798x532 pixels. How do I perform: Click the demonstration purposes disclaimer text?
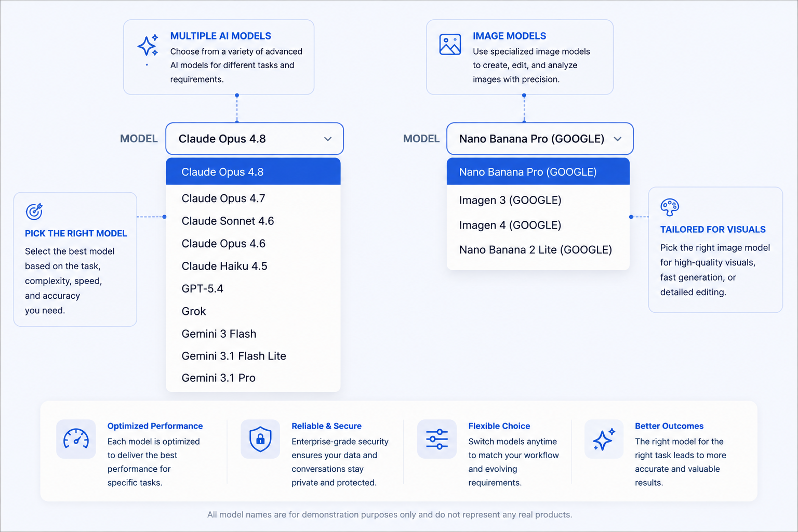click(x=390, y=514)
